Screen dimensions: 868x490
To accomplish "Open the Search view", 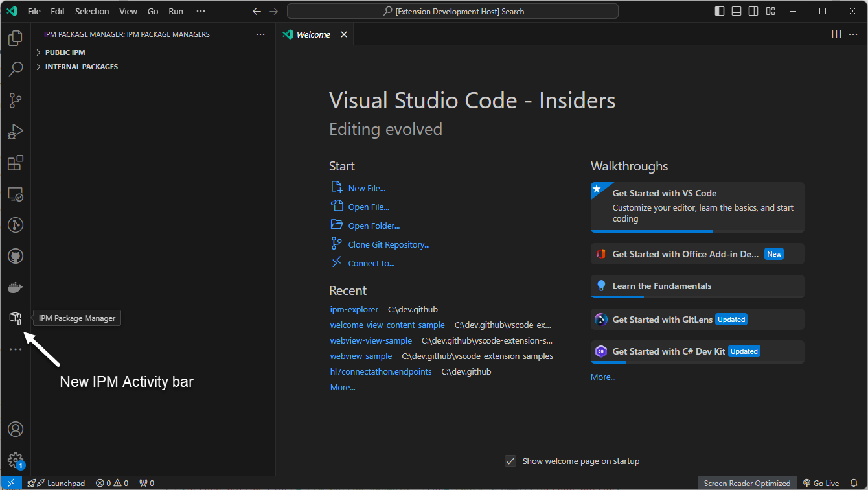I will 15,69.
